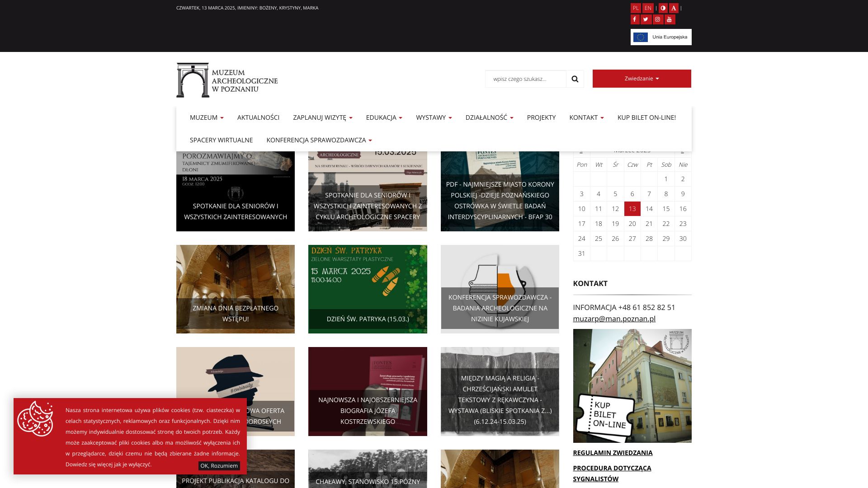Open the Zwiedzanie dropdown button
Screen dimensions: 868x488
(x=642, y=79)
